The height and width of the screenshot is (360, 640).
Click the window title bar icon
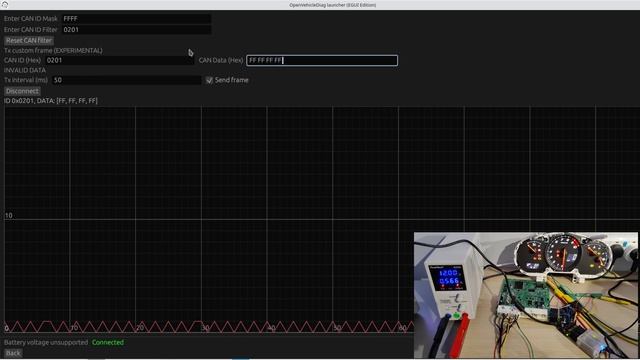pos(4,4)
